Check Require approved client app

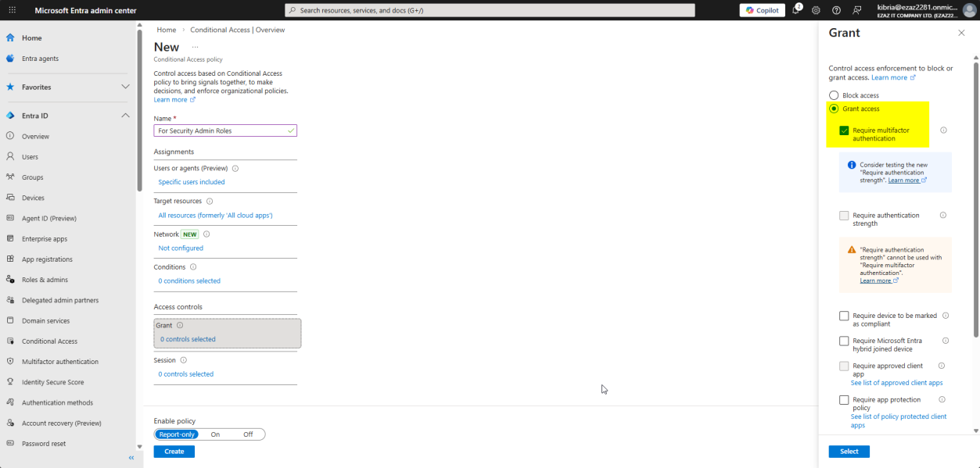pos(844,366)
